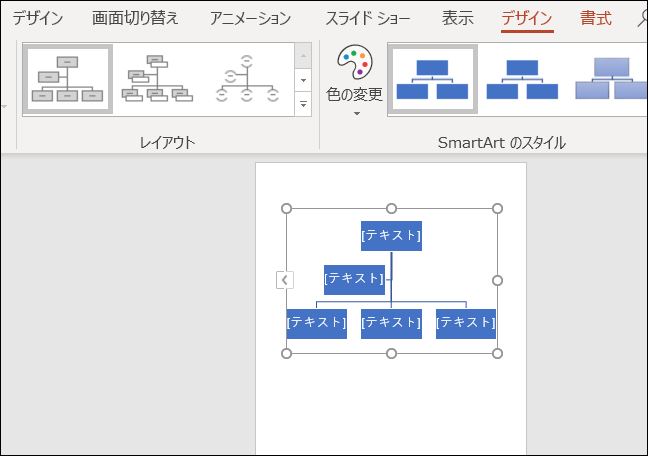Viewport: 648px width, 456px height.
Task: Open the アニメーション tab
Action: click(250, 18)
